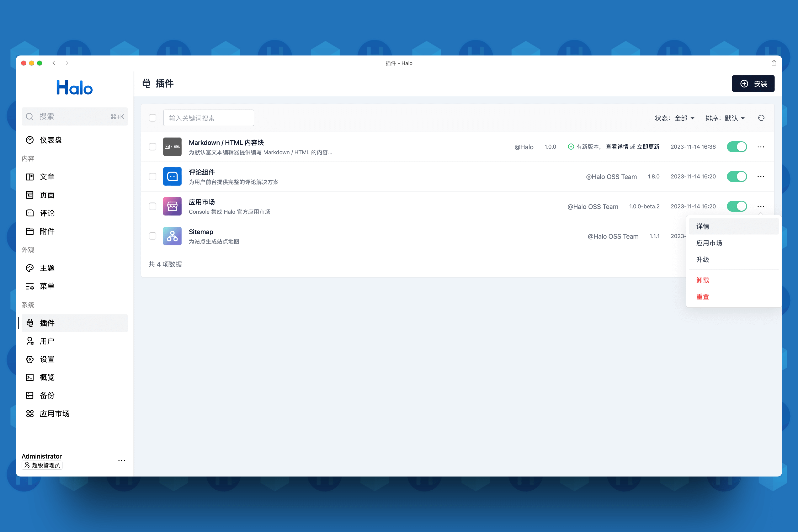798x532 pixels.
Task: Check the 应用市场 plugin row checkbox
Action: click(153, 206)
